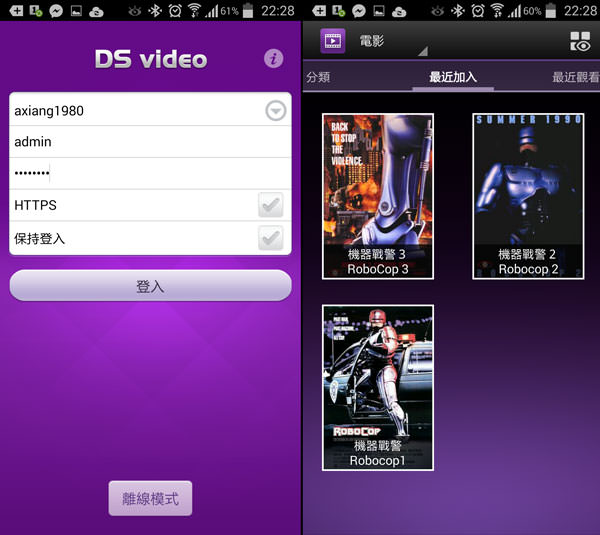Open the 最近觀看 tab
The width and height of the screenshot is (600, 535).
click(576, 77)
